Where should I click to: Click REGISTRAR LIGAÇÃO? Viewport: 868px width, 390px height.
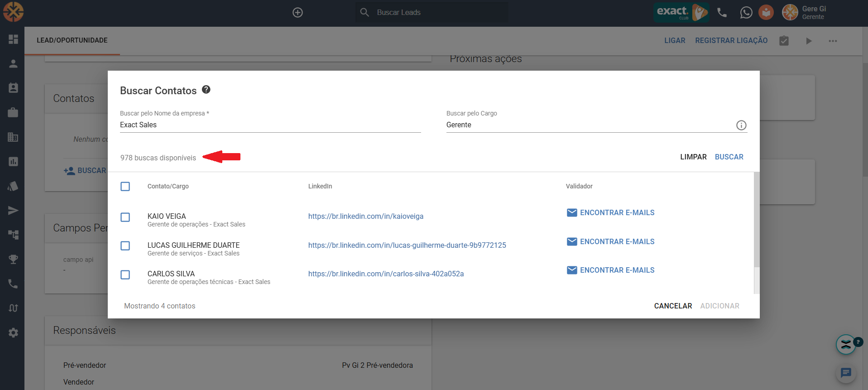point(731,41)
